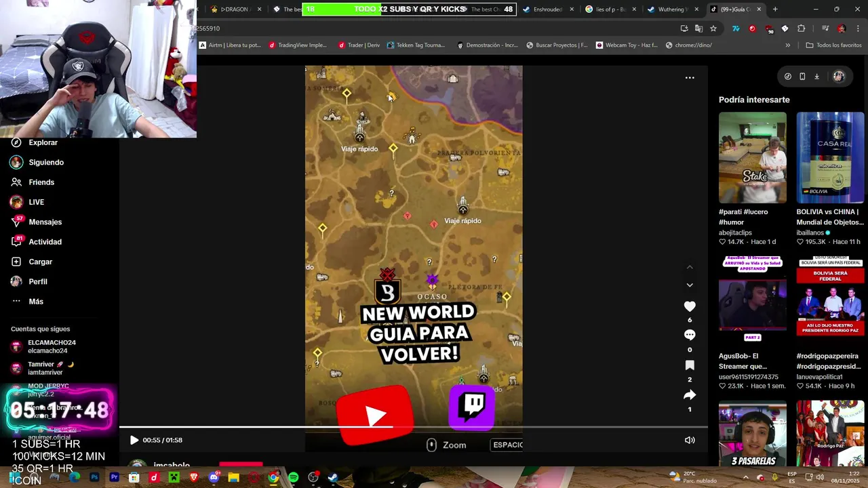Visit user96115191274375 author link
Image resolution: width=868 pixels, height=488 pixels.
pos(749,377)
